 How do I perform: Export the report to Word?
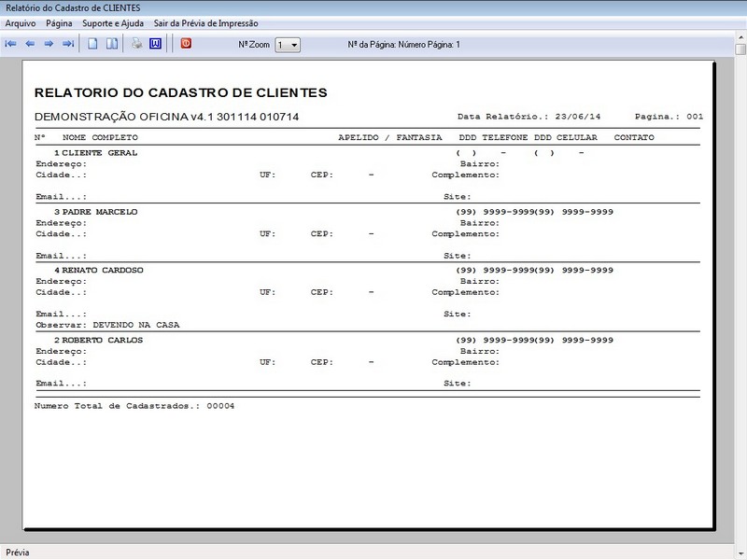point(155,44)
